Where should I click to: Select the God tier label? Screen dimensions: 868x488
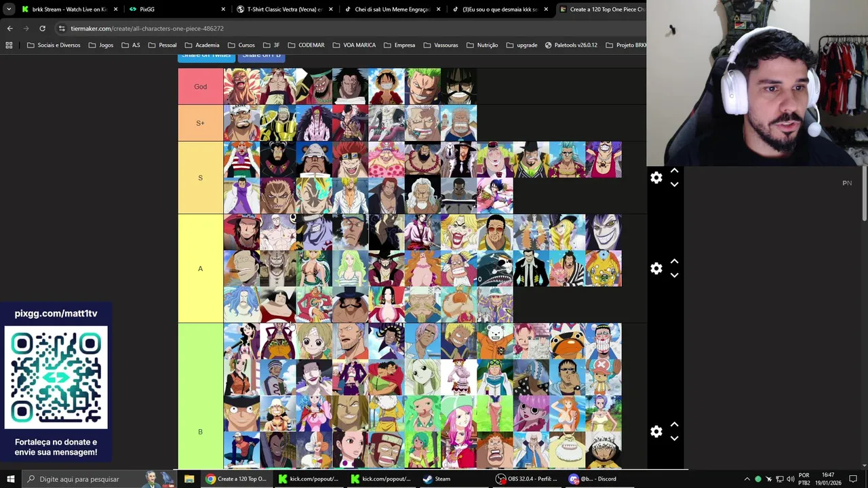[201, 87]
